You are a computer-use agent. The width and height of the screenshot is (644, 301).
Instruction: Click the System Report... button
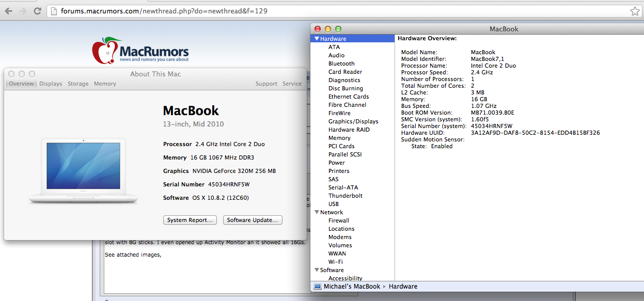(190, 220)
